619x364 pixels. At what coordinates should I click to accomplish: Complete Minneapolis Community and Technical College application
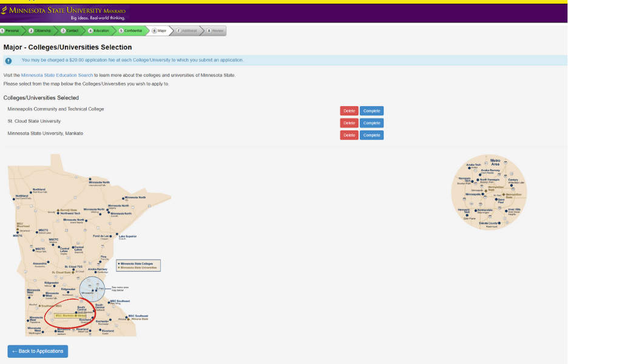[371, 111]
